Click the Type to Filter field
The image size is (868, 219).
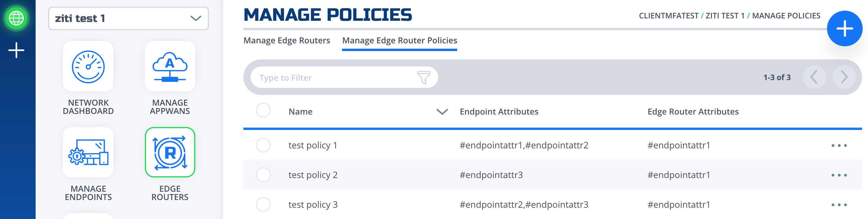(344, 77)
